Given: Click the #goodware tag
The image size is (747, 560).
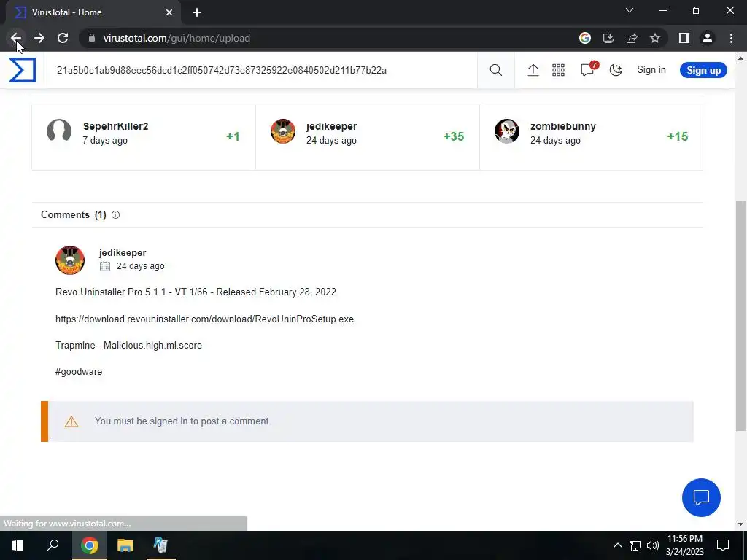Looking at the screenshot, I should pos(79,371).
